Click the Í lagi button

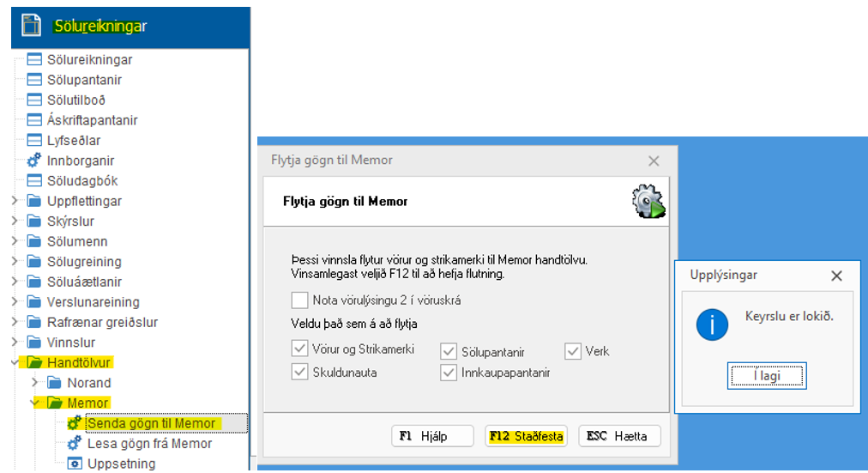click(766, 376)
